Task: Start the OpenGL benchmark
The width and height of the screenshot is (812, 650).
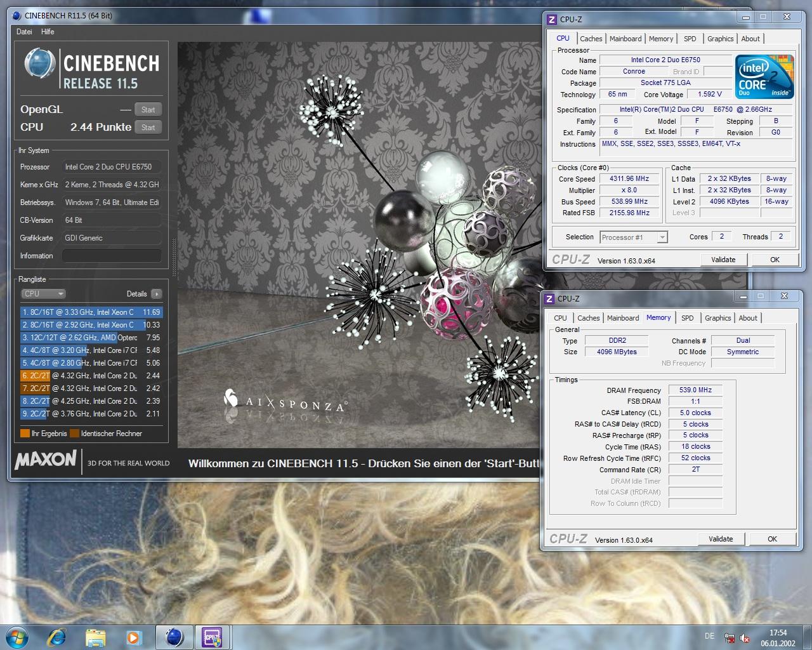Action: click(148, 109)
